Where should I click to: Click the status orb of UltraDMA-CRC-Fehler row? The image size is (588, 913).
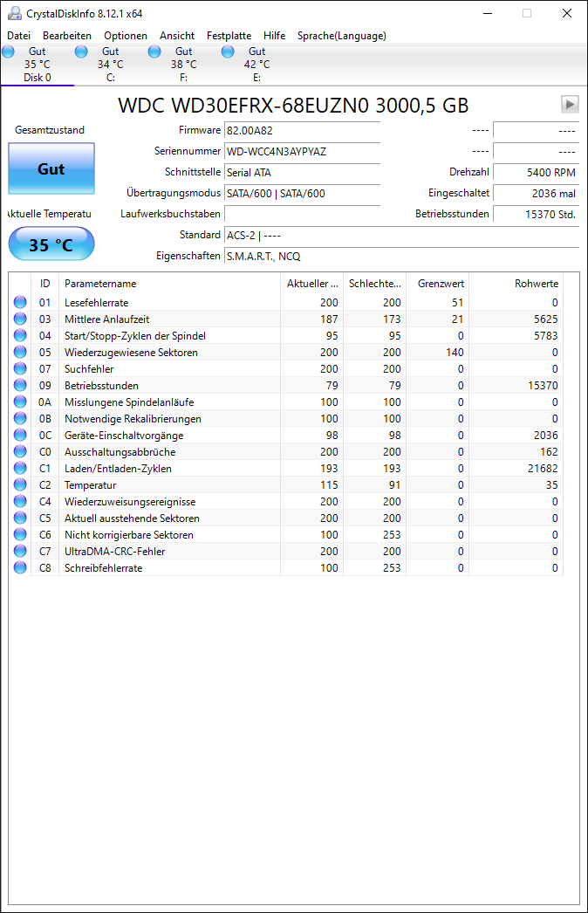click(20, 551)
